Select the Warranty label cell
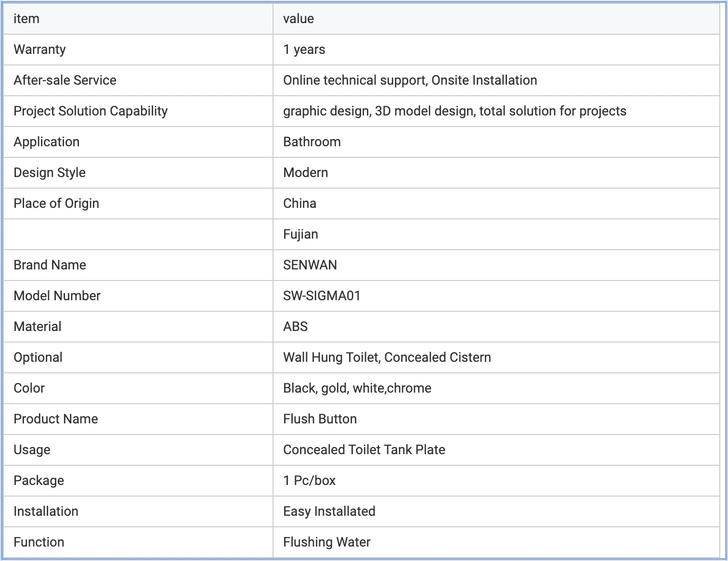 (x=39, y=50)
